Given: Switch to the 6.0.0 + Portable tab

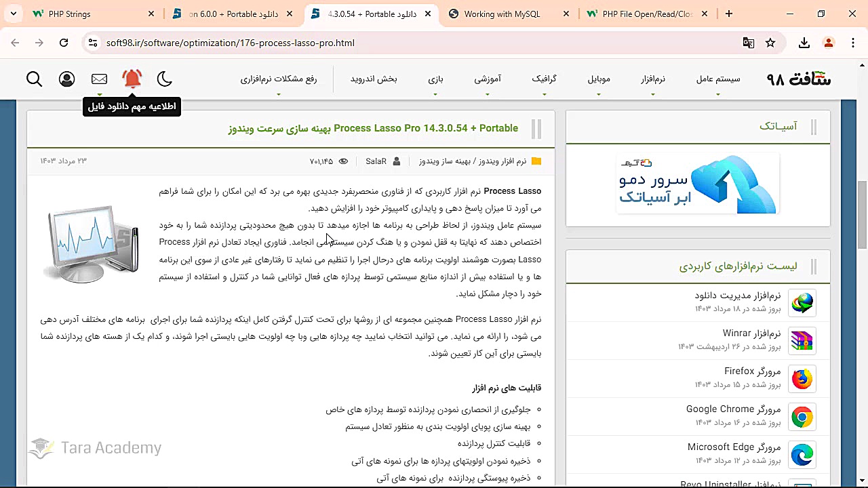Looking at the screenshot, I should 234,14.
